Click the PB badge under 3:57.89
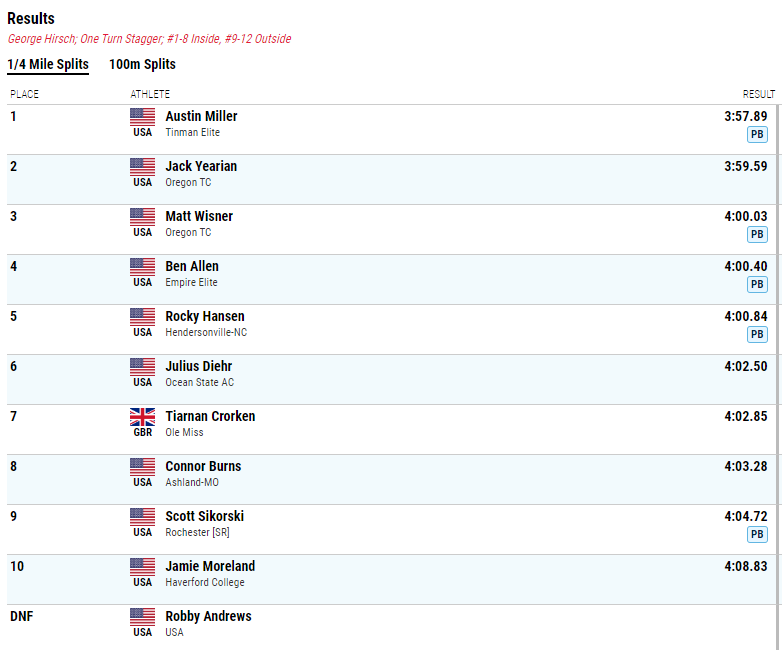Screen dimensions: 782x650 (757, 134)
